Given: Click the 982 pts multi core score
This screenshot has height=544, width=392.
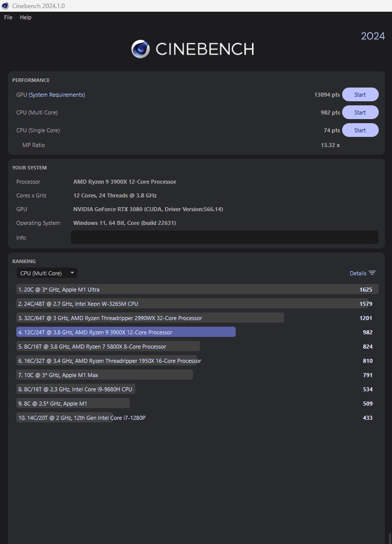Looking at the screenshot, I should (330, 112).
